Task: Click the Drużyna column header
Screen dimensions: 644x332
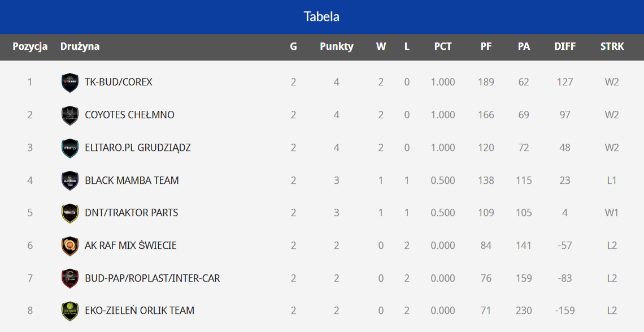Action: [x=80, y=46]
